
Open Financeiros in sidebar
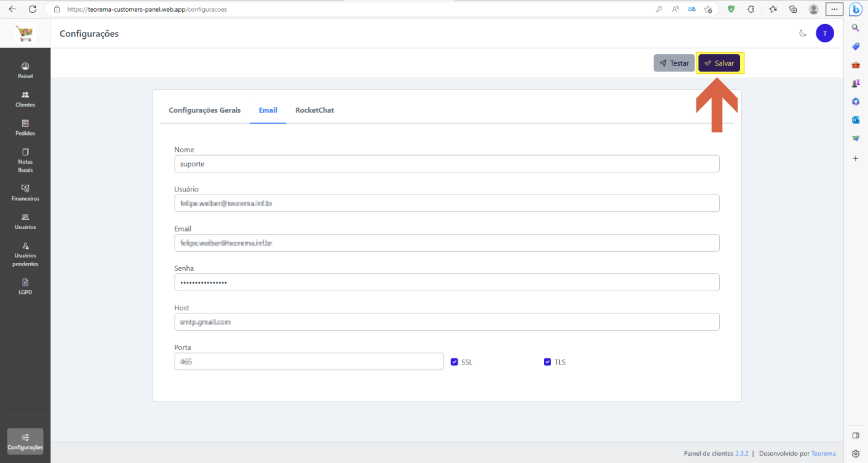point(25,193)
